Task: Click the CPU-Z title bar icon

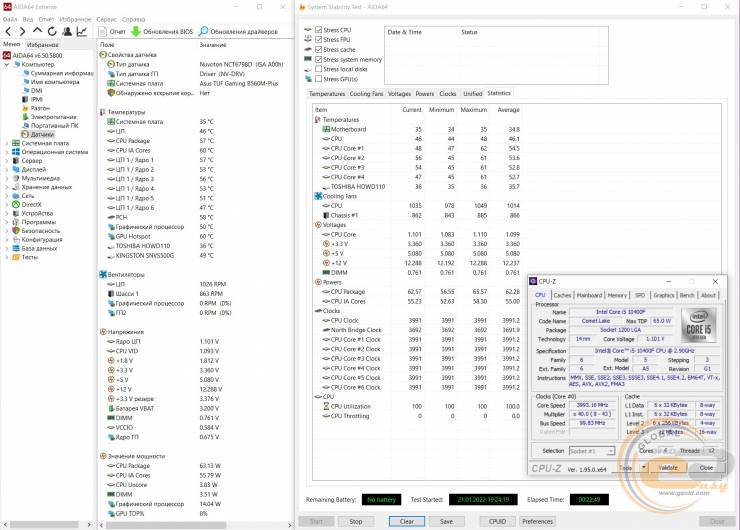Action: (x=533, y=281)
